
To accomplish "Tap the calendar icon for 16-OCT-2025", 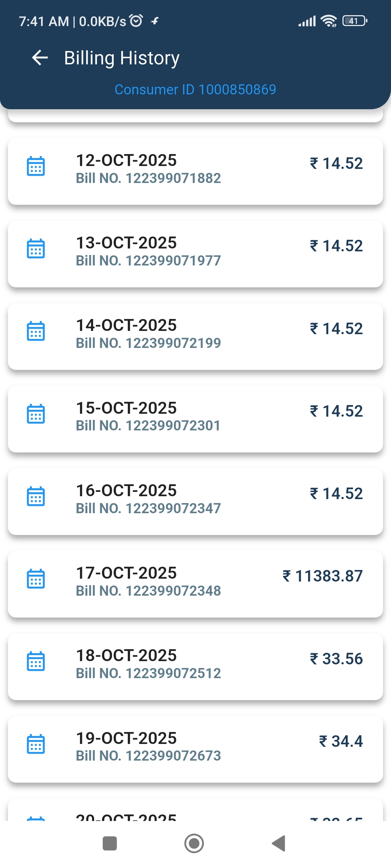I will pyautogui.click(x=36, y=496).
